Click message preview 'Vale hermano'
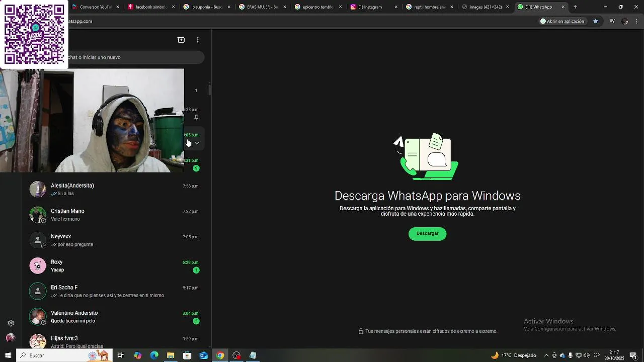Screen dimensions: 644x362 65,219
